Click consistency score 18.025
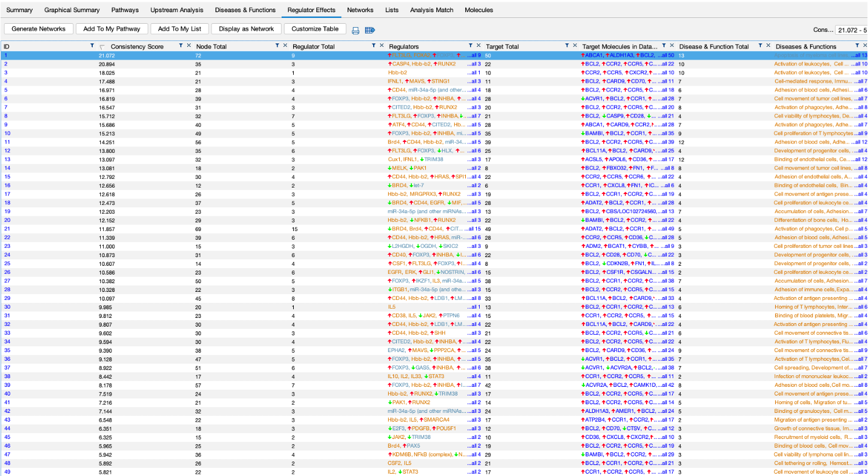 coord(107,73)
